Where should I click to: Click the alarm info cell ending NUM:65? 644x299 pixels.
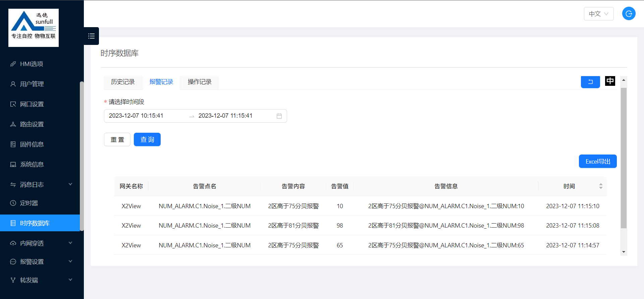click(446, 245)
